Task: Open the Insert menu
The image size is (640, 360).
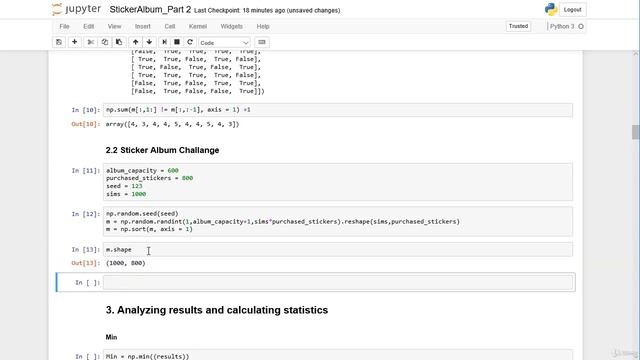Action: 142,27
